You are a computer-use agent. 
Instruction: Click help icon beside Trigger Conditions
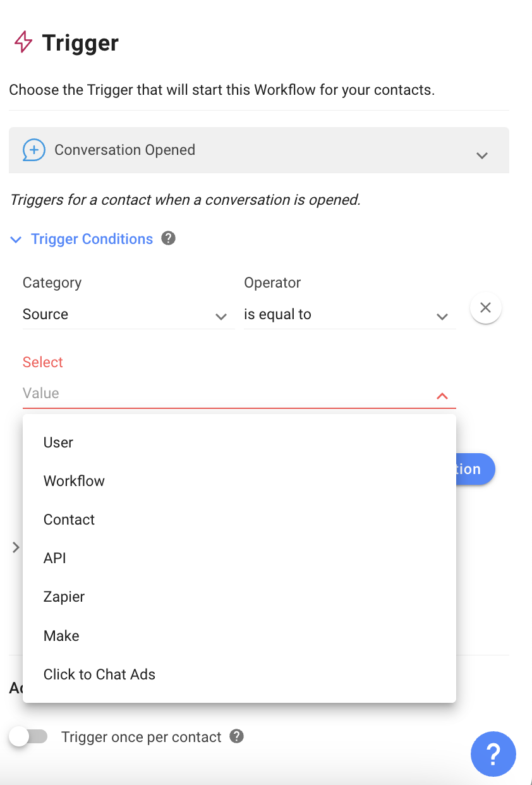pyautogui.click(x=168, y=238)
